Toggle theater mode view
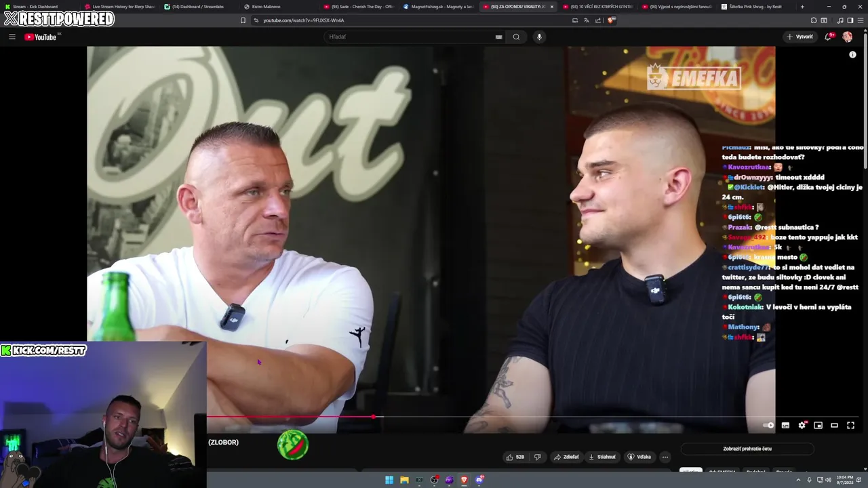Viewport: 868px width, 488px height. tap(834, 425)
